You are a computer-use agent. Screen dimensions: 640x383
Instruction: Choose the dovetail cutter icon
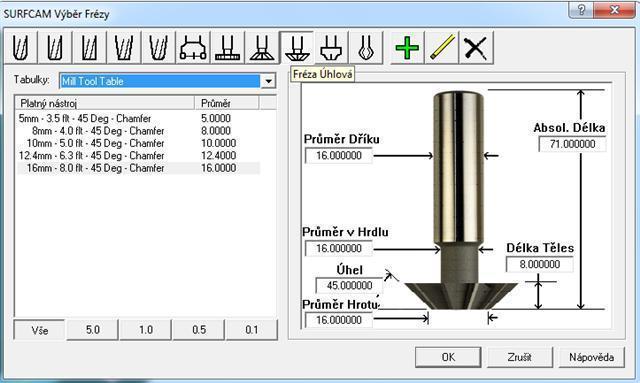coord(262,47)
